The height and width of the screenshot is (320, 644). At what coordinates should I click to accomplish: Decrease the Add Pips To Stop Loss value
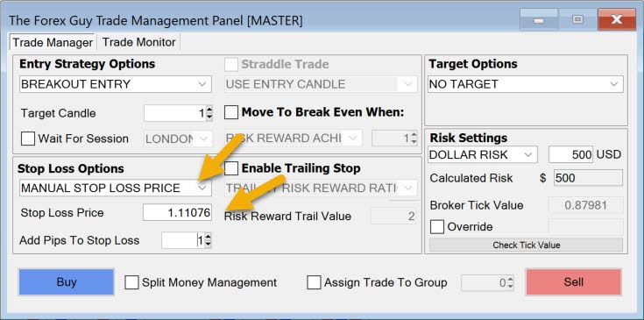pyautogui.click(x=208, y=244)
